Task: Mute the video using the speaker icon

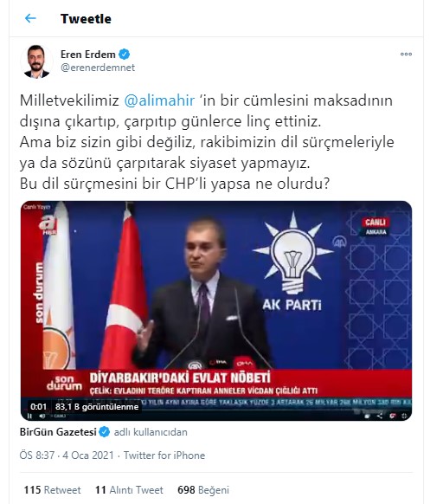Action: pyautogui.click(x=42, y=416)
